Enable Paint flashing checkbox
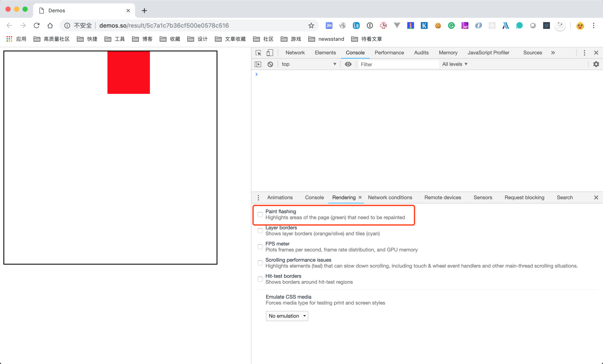 tap(260, 215)
